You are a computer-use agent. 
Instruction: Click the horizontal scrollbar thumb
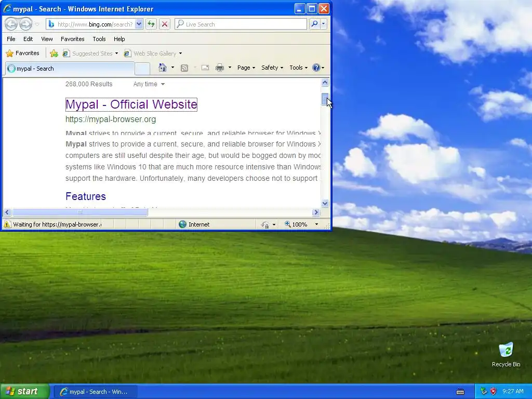click(x=79, y=212)
